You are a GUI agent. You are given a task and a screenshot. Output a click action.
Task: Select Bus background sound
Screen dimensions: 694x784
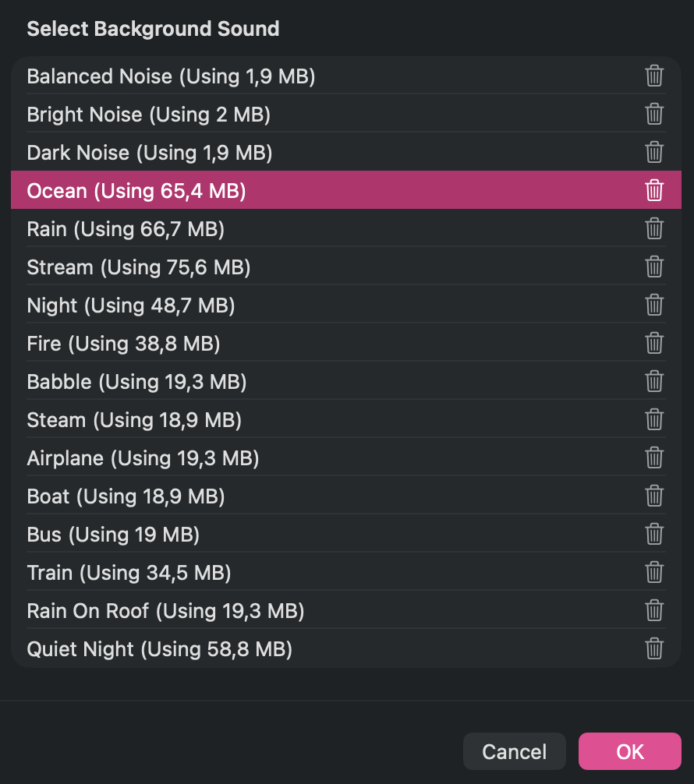click(x=346, y=534)
